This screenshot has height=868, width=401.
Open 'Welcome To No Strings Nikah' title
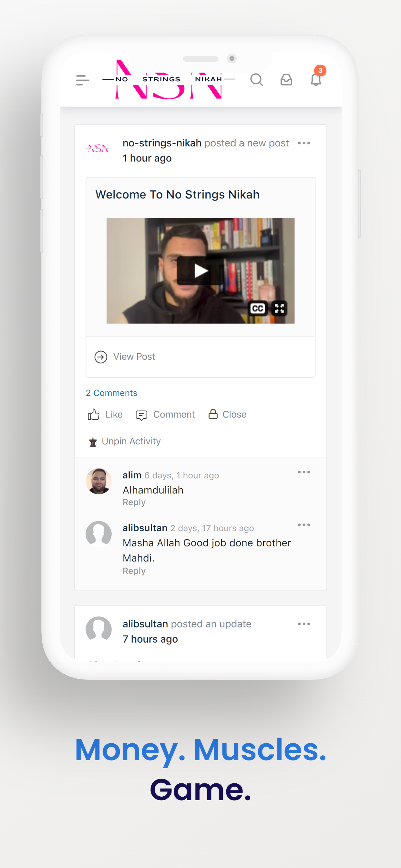point(178,194)
